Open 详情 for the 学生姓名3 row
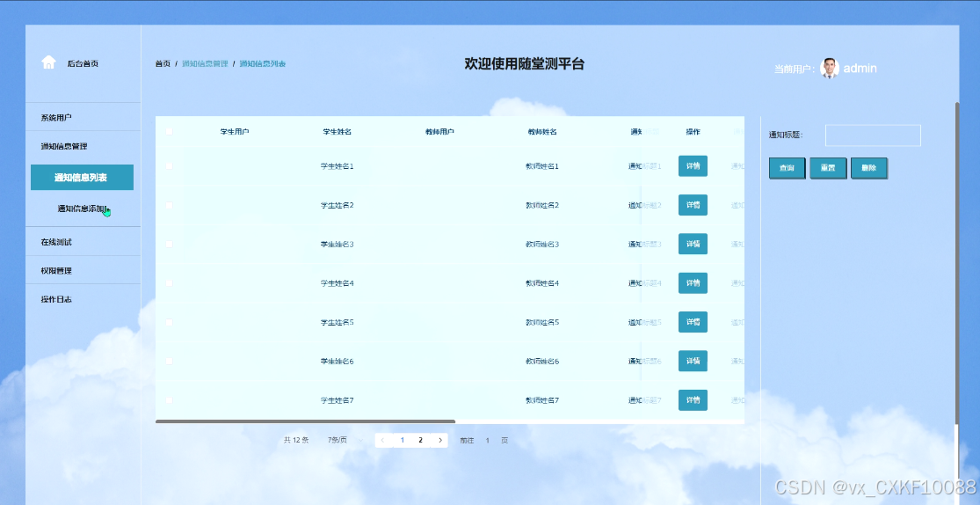Image resolution: width=980 pixels, height=505 pixels. (693, 244)
